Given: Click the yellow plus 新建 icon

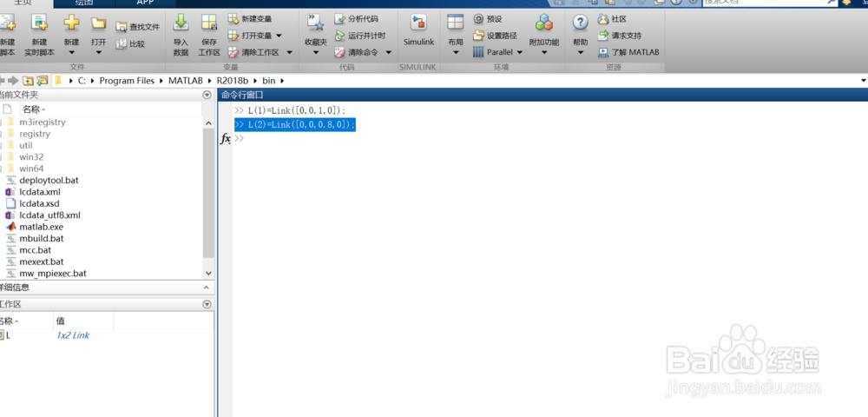Looking at the screenshot, I should coord(71,23).
